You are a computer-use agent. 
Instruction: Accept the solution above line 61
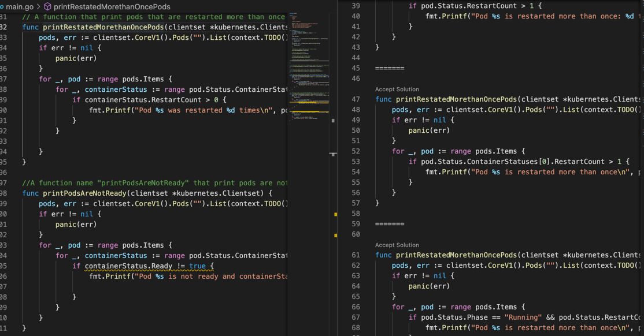point(397,245)
